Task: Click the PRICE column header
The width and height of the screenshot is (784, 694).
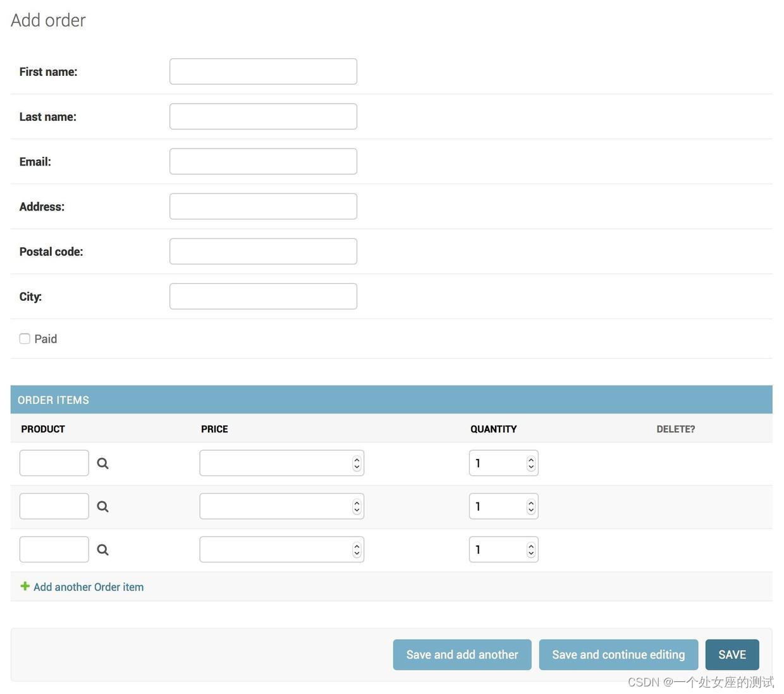Action: coord(214,429)
